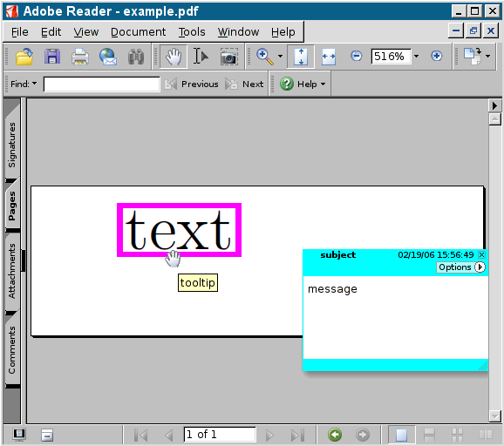Open the Document menu
Image resolution: width=504 pixels, height=446 pixels.
pyautogui.click(x=139, y=31)
